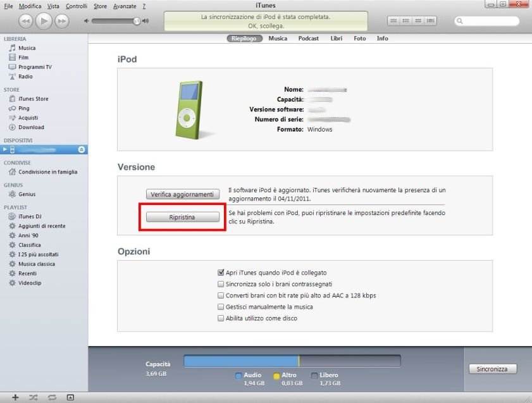Click the iPod capacity usage bar
The width and height of the screenshot is (532, 403).
292,361
